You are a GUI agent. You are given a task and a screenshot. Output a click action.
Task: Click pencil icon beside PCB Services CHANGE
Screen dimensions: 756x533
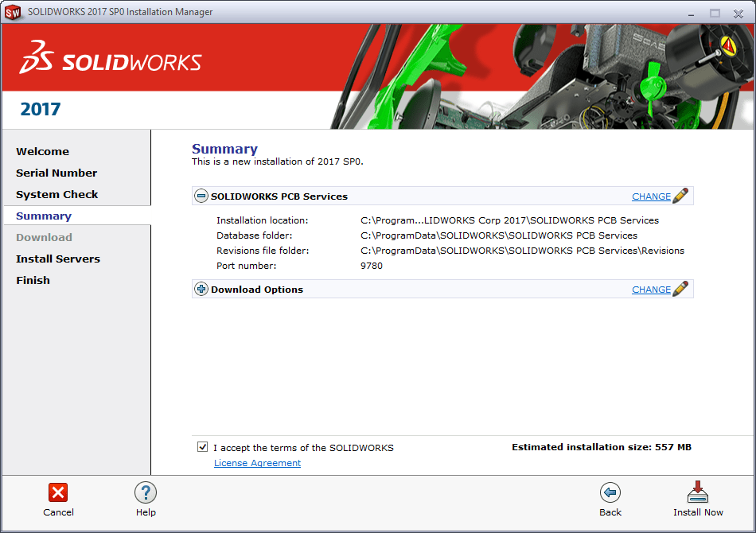click(x=680, y=196)
